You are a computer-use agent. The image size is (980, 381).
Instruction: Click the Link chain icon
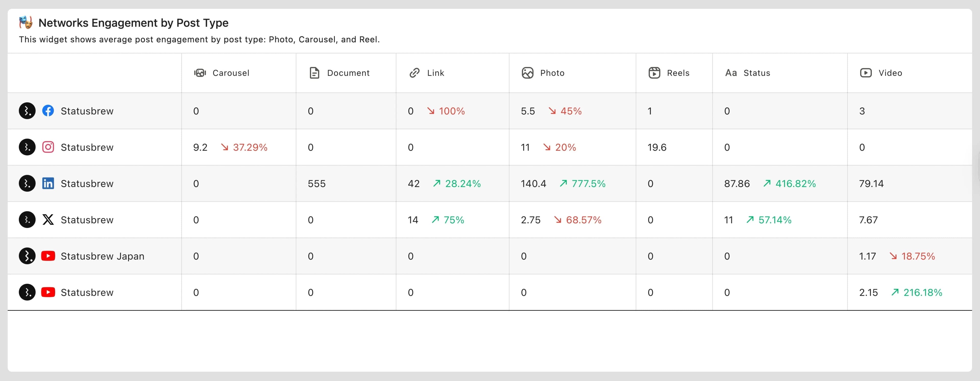coord(414,73)
